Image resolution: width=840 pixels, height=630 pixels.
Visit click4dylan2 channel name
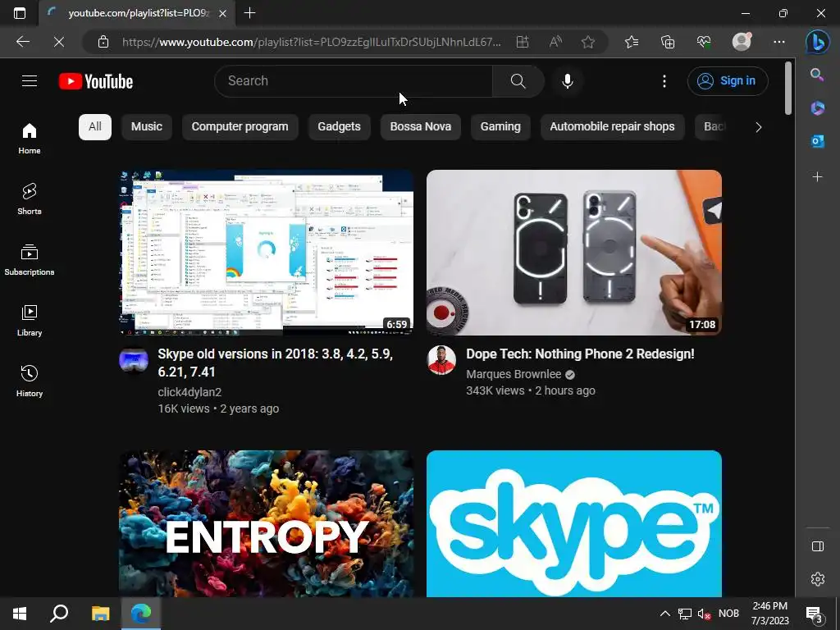coord(189,392)
